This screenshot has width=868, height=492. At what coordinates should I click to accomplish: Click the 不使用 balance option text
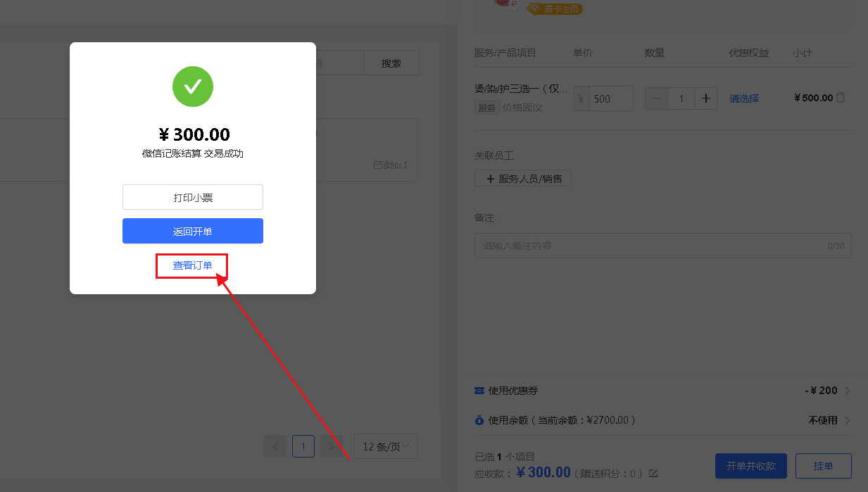pyautogui.click(x=823, y=420)
